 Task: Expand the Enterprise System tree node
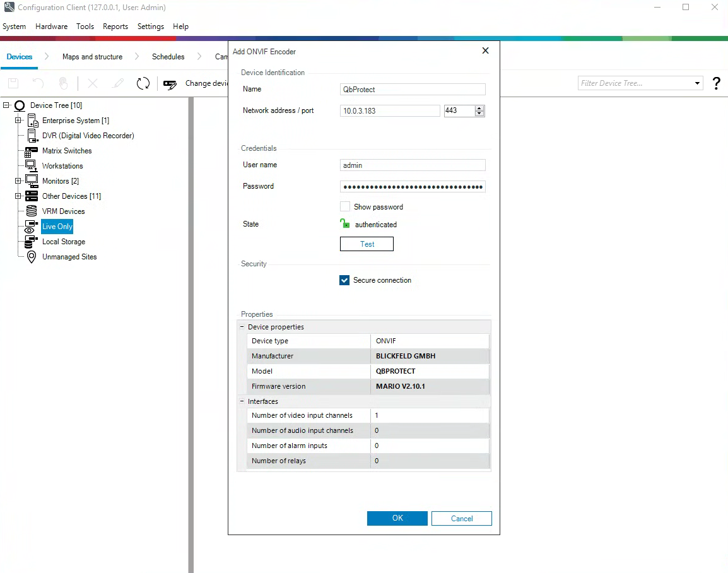click(x=18, y=121)
